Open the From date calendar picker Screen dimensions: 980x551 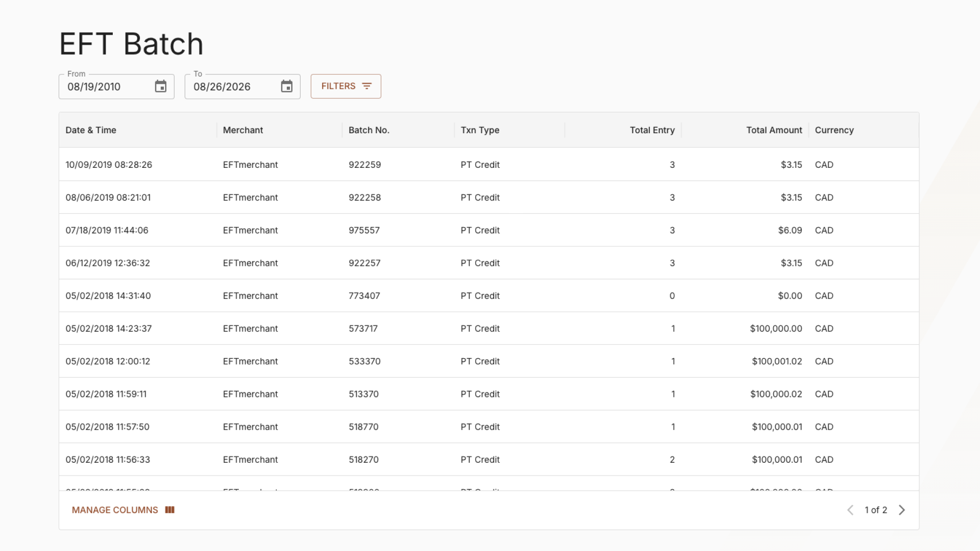tap(161, 87)
